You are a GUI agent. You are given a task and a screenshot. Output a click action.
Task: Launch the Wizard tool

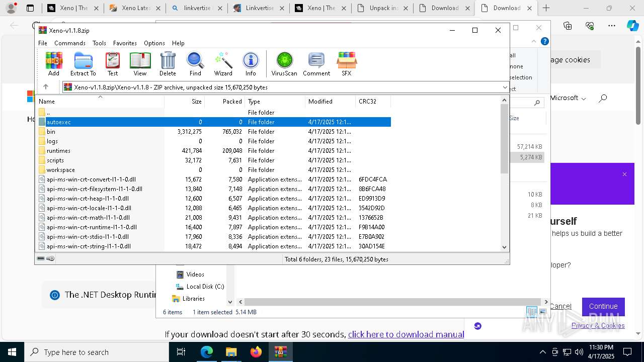[x=223, y=64]
